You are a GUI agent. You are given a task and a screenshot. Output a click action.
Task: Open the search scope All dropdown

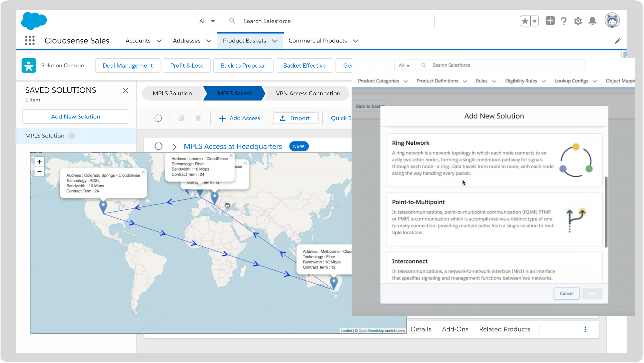coord(207,21)
